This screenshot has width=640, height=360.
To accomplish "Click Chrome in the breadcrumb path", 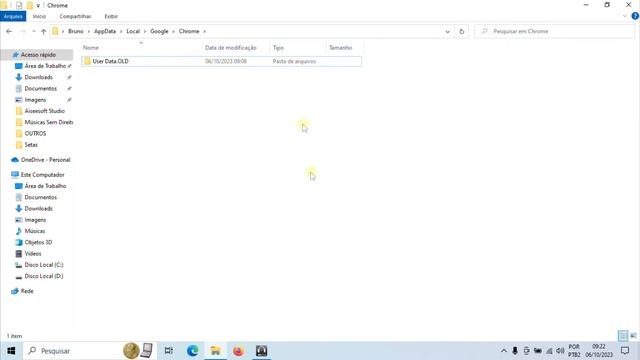I will click(x=189, y=31).
